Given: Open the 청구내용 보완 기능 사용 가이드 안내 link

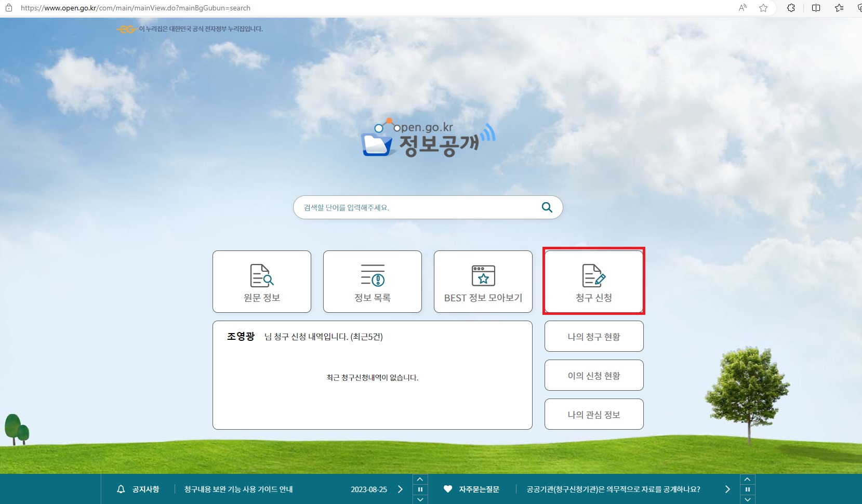Looking at the screenshot, I should click(x=240, y=489).
